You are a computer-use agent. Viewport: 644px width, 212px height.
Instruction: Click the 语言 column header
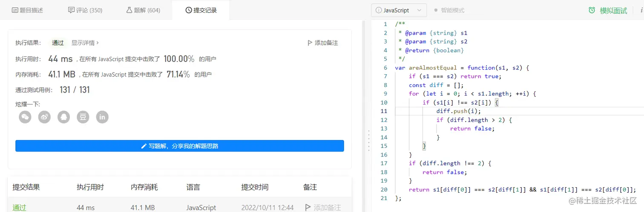click(x=193, y=187)
